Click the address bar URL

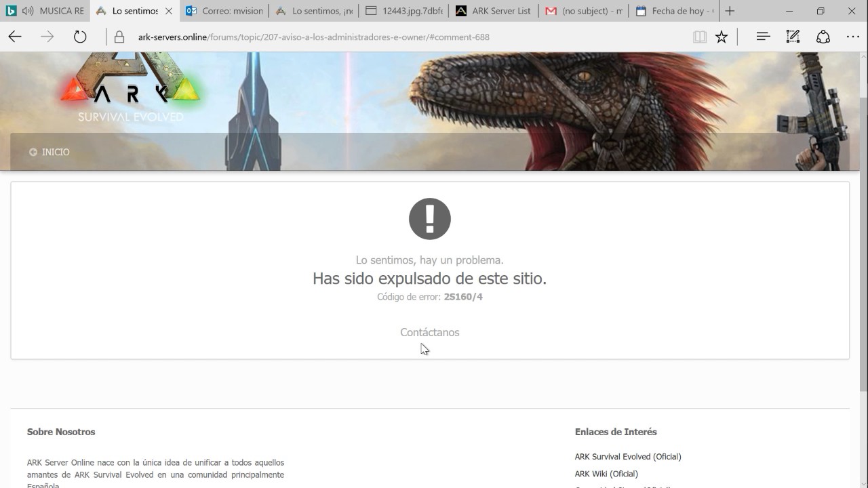click(x=313, y=37)
